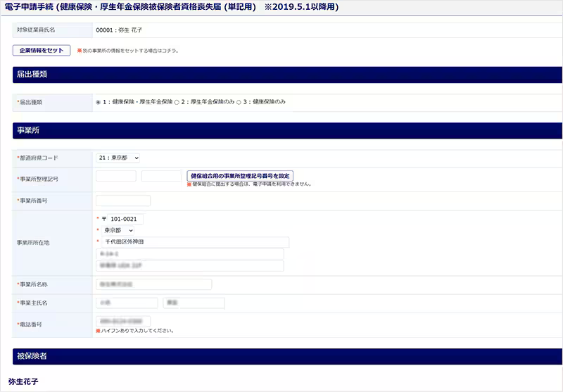
Task: Select the third address line input
Action: pyautogui.click(x=189, y=266)
